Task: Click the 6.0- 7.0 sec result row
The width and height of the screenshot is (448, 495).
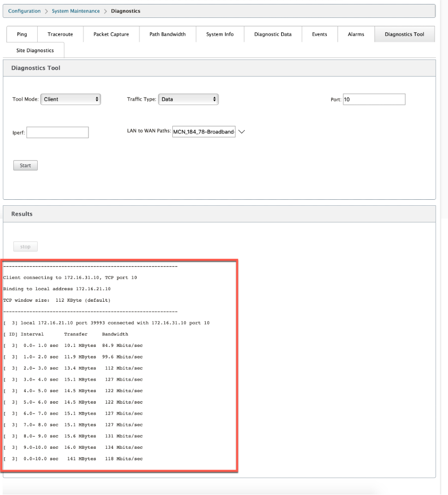Action: coord(73,413)
